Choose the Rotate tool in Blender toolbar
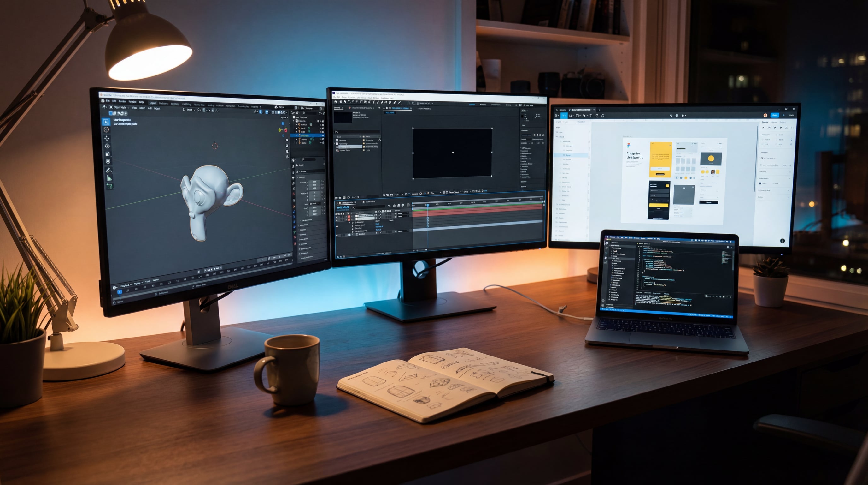Screen dimensions: 868x485 [x=107, y=146]
